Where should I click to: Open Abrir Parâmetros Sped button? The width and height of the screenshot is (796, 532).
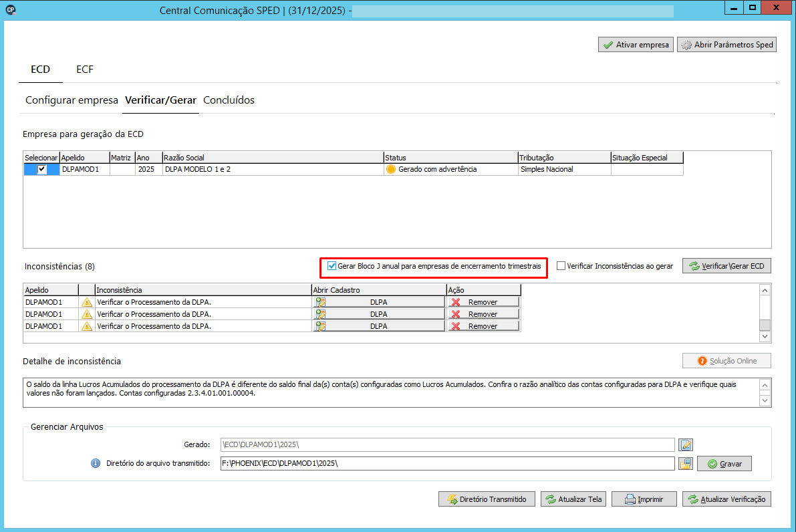pos(726,45)
